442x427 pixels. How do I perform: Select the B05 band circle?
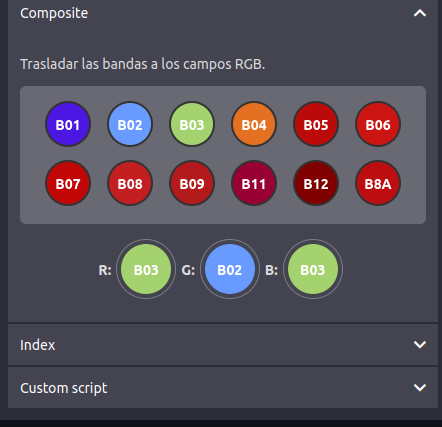point(316,124)
